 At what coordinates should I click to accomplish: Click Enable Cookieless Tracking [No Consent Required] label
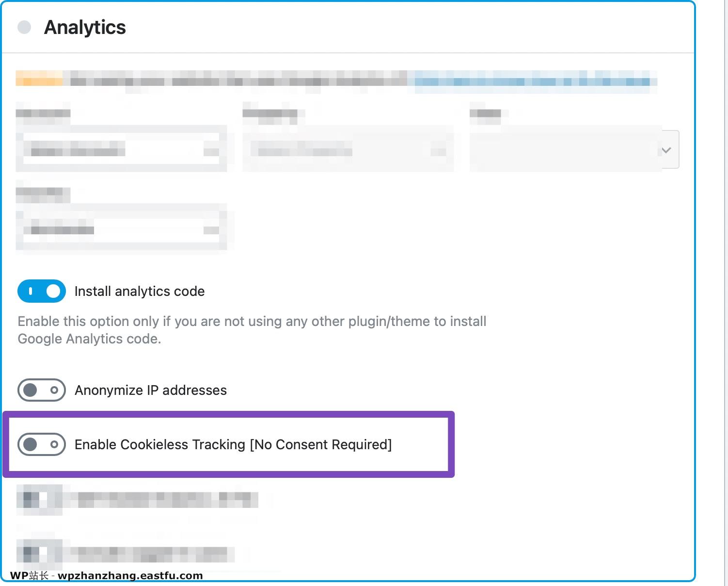[x=233, y=444]
